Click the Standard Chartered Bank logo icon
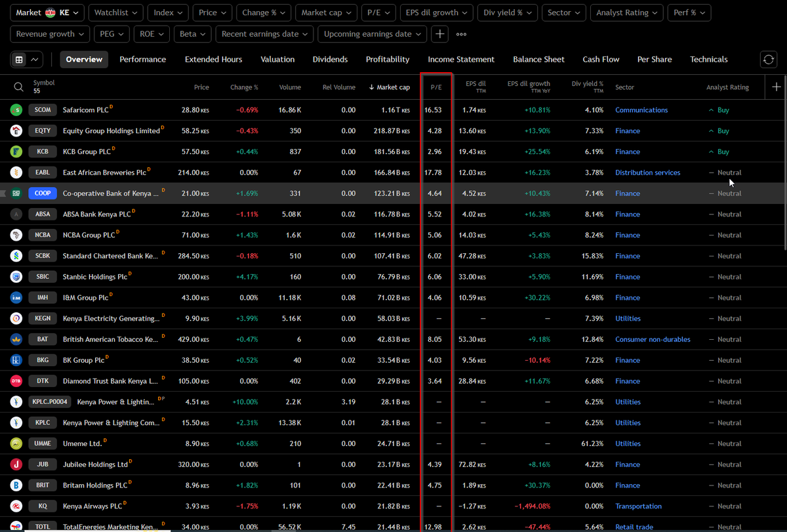The image size is (787, 532). (16, 256)
